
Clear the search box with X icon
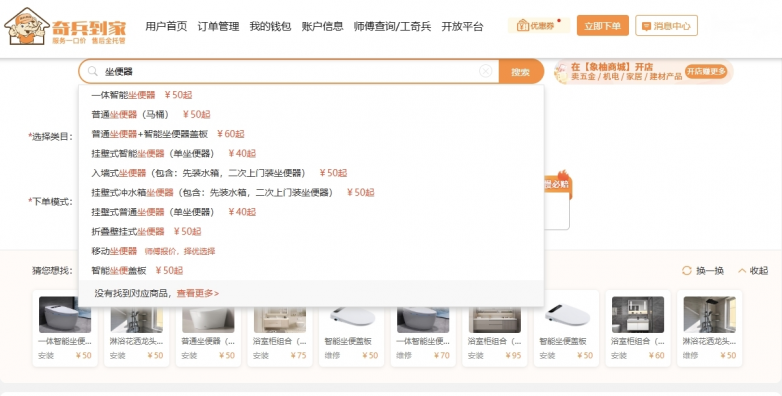click(x=485, y=71)
